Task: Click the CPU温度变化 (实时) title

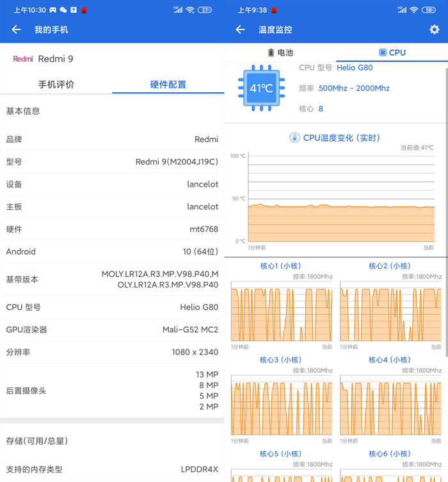Action: [341, 138]
